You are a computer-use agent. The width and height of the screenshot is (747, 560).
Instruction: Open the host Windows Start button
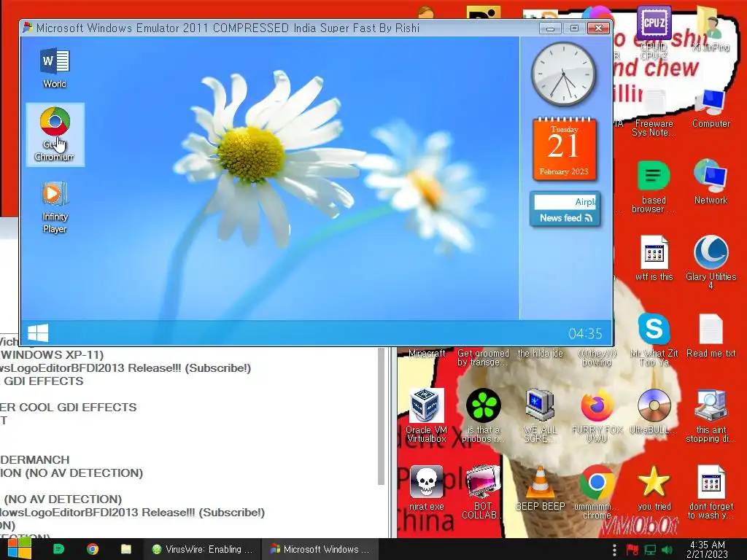click(x=19, y=549)
